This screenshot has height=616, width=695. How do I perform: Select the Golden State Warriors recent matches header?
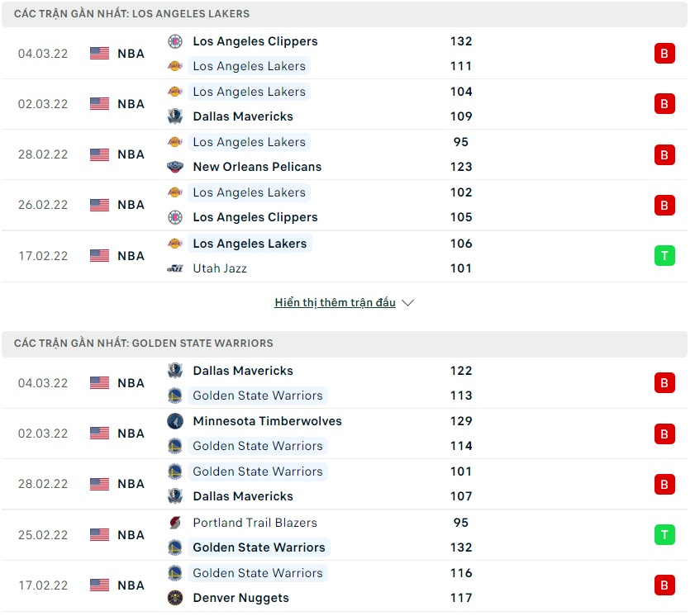pyautogui.click(x=144, y=344)
